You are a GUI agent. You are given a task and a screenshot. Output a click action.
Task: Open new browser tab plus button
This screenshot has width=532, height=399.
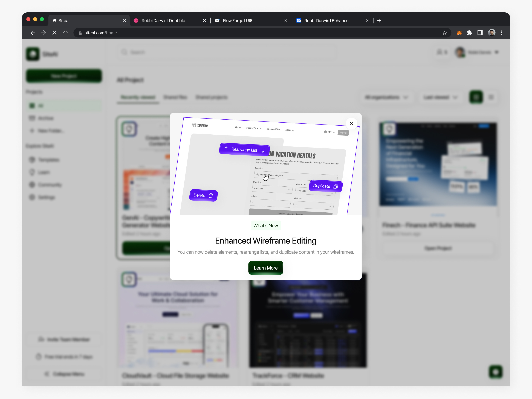pos(379,21)
